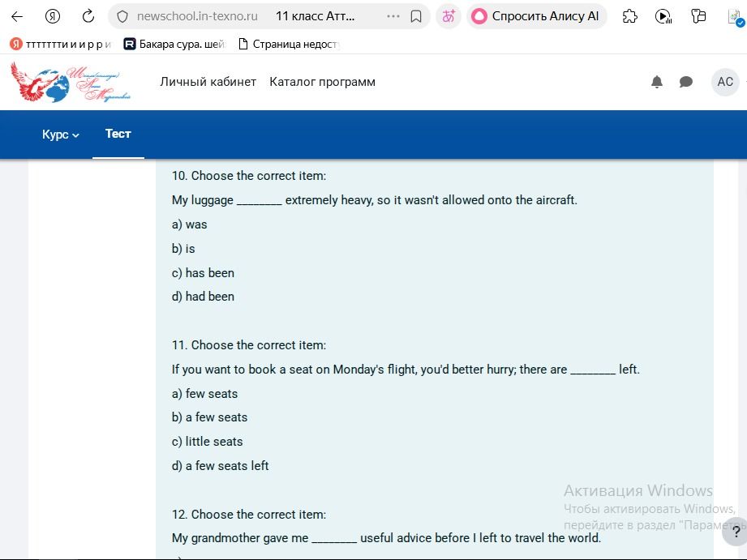
Task: Open the Бакара сура bookmark
Action: pyautogui.click(x=174, y=45)
